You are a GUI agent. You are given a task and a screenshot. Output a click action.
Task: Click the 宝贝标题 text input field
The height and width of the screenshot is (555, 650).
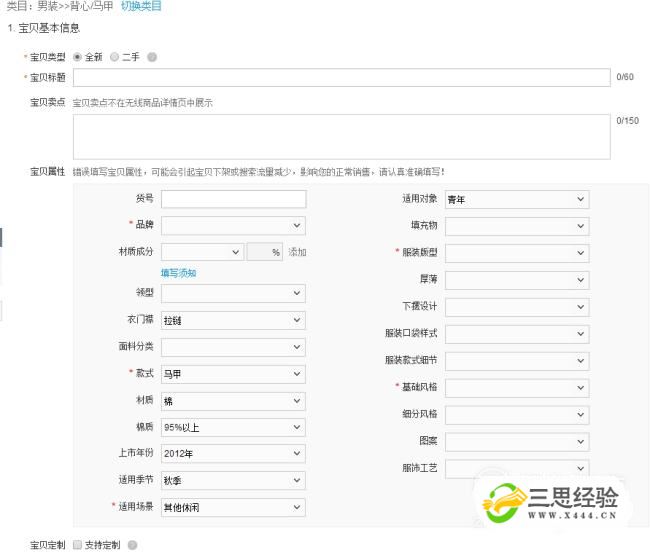pyautogui.click(x=340, y=77)
